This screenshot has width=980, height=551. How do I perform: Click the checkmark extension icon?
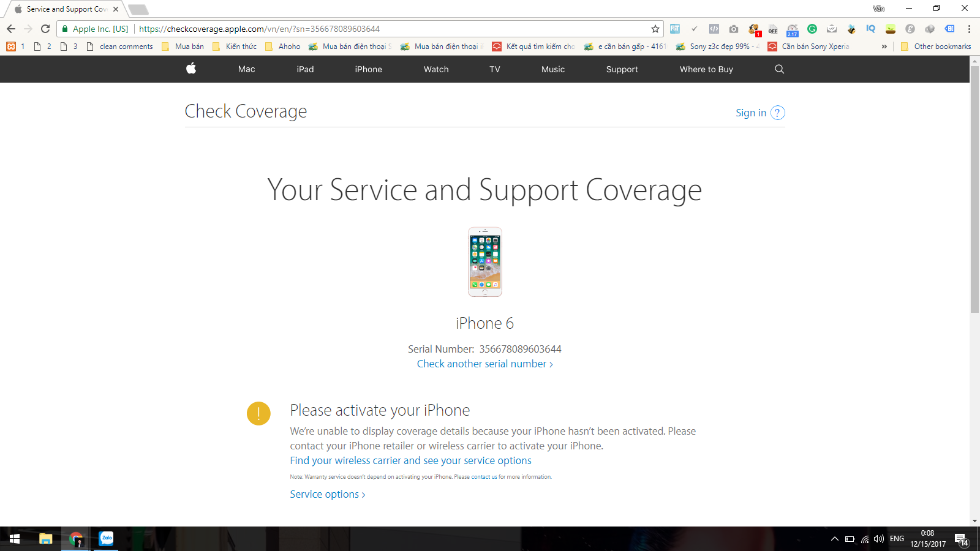(x=694, y=29)
